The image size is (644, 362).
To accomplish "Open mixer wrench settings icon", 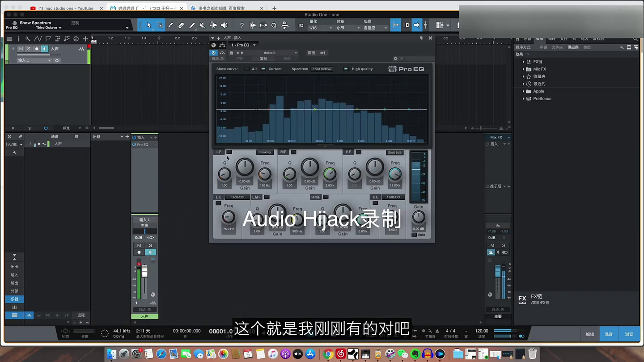I will point(15,152).
